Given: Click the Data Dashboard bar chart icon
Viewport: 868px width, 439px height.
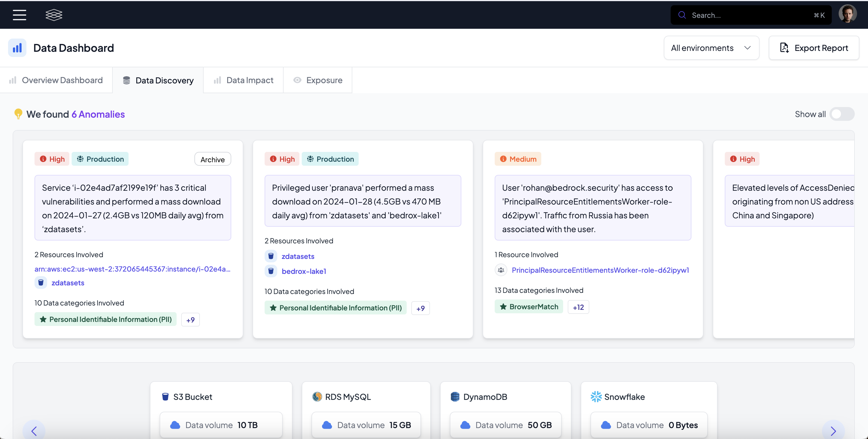Looking at the screenshot, I should 17,48.
